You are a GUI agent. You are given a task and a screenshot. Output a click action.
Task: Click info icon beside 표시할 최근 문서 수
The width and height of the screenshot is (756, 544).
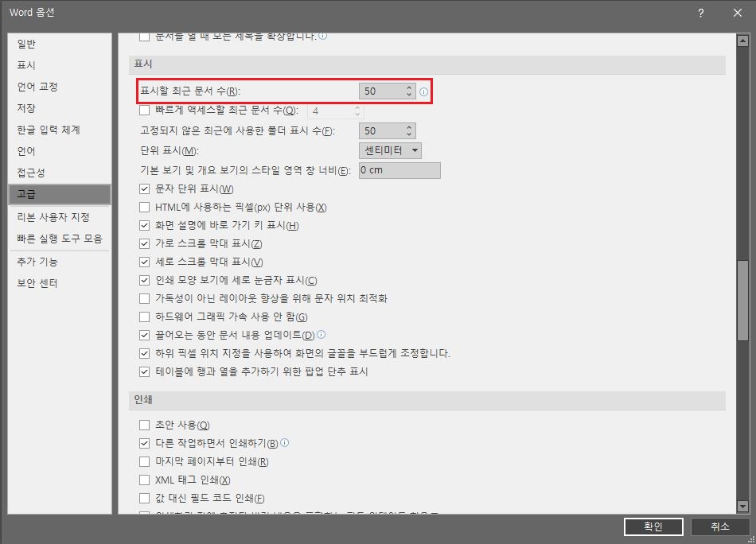[423, 91]
